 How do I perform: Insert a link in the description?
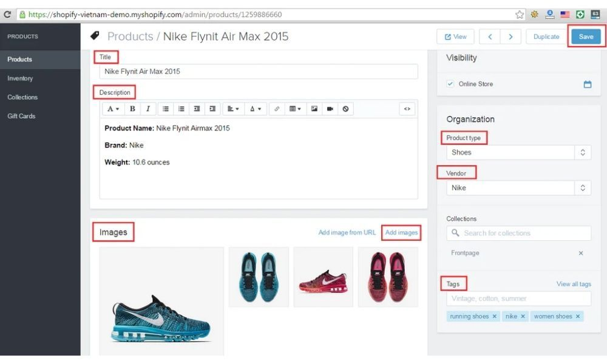(277, 109)
